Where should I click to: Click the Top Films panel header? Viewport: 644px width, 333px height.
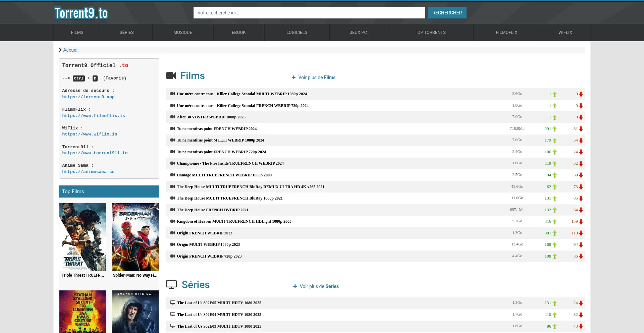[x=109, y=191]
